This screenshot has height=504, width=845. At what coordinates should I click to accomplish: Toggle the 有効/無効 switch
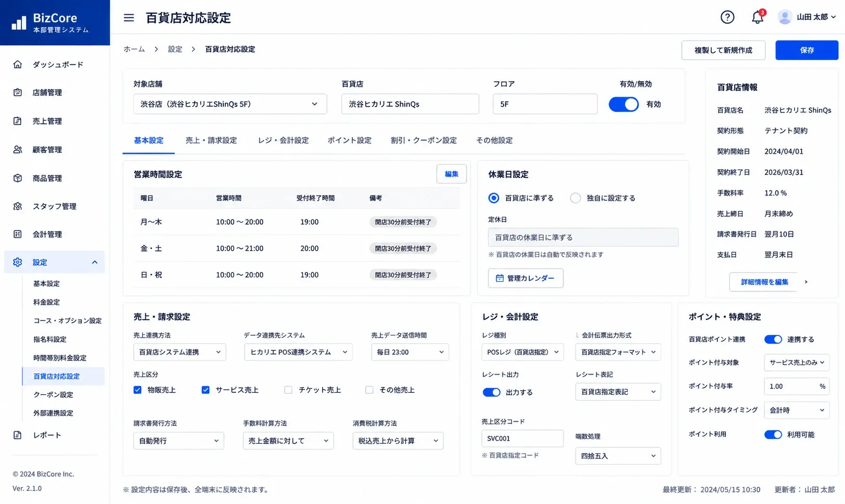point(623,104)
